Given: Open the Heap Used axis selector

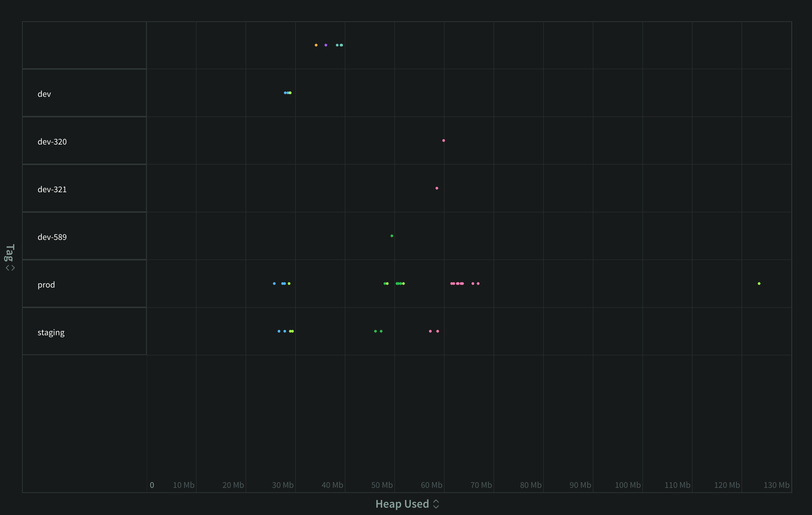Looking at the screenshot, I should coord(407,504).
